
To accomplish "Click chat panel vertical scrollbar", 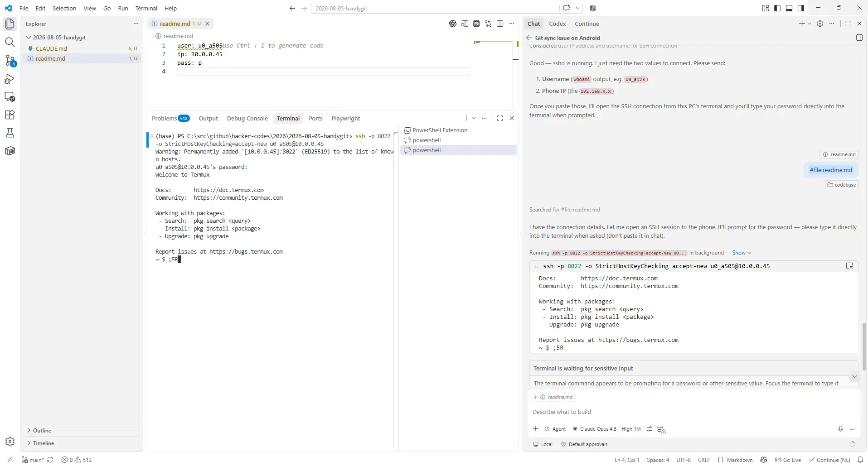I will pos(864,346).
